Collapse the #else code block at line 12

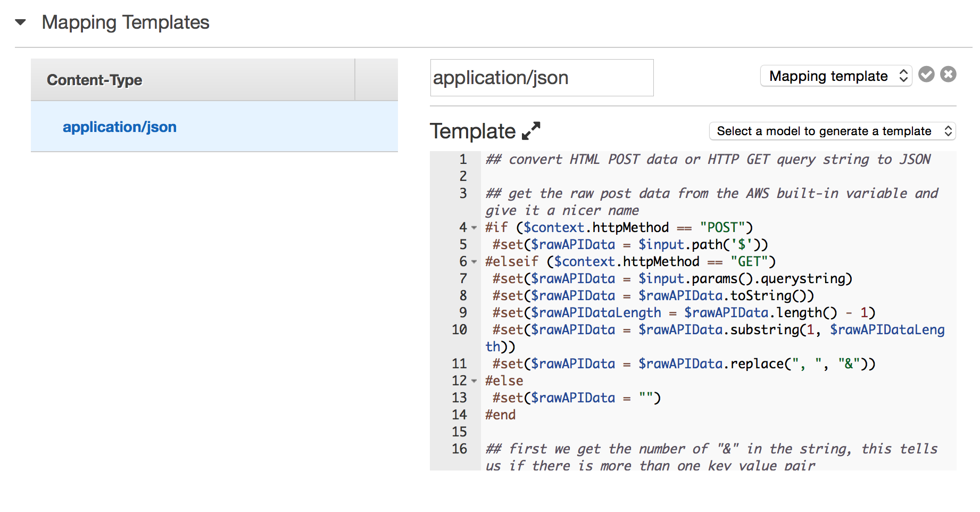coord(474,381)
